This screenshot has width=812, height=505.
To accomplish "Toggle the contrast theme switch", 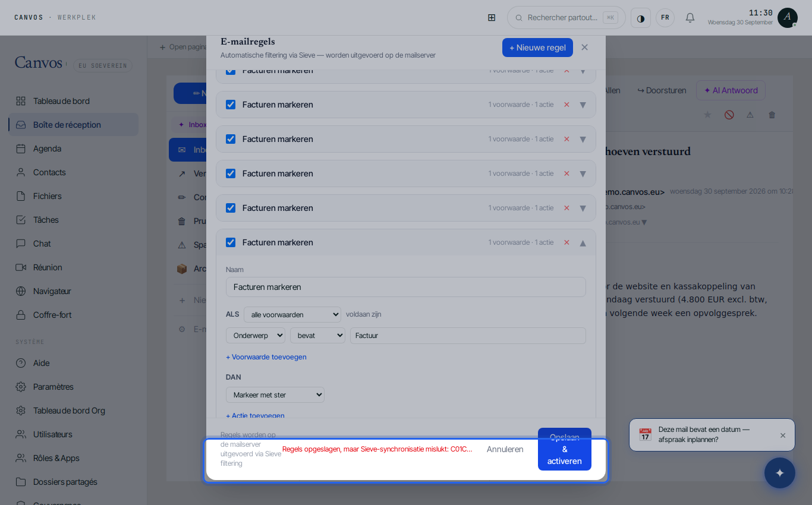I will coord(641,18).
